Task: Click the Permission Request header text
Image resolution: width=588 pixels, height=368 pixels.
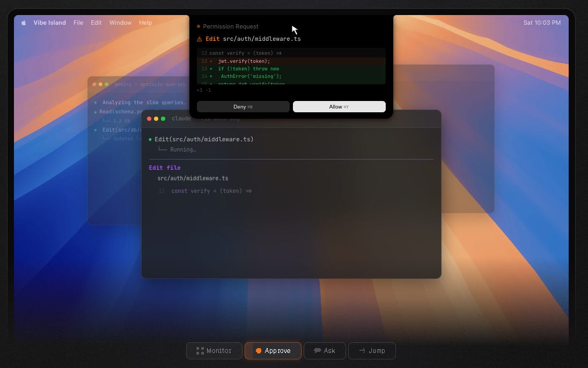Action: tap(231, 26)
